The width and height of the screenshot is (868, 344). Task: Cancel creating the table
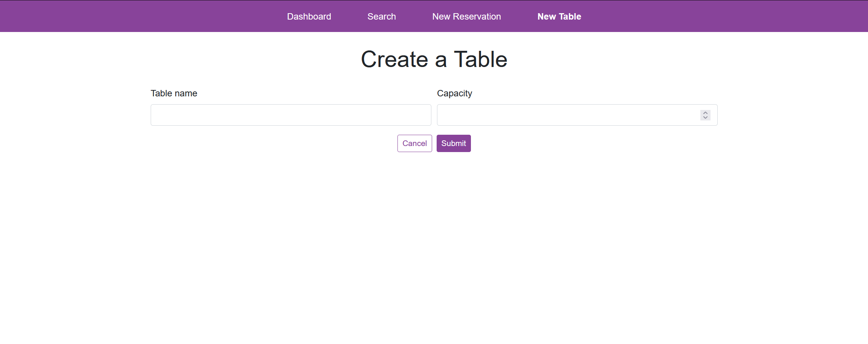pyautogui.click(x=414, y=143)
